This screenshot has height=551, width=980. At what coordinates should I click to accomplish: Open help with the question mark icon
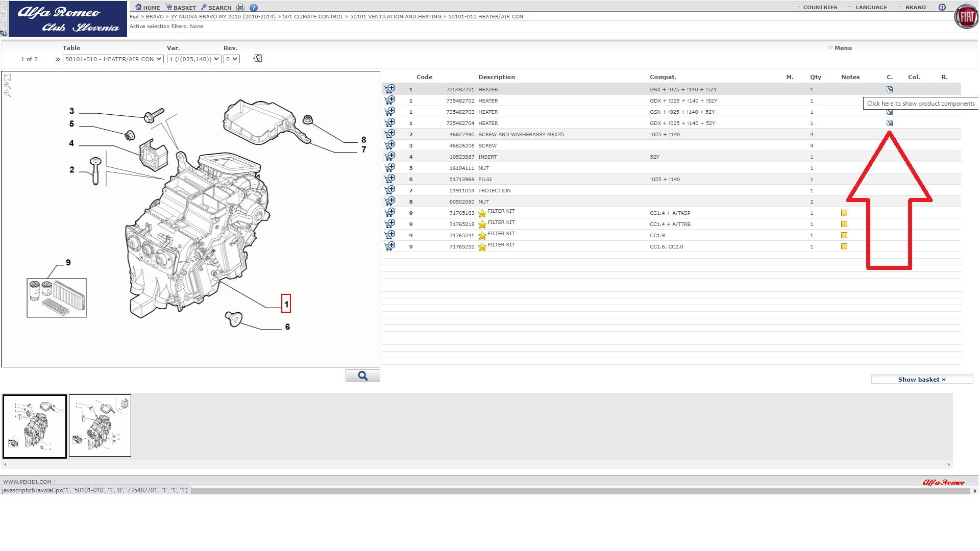click(x=254, y=8)
